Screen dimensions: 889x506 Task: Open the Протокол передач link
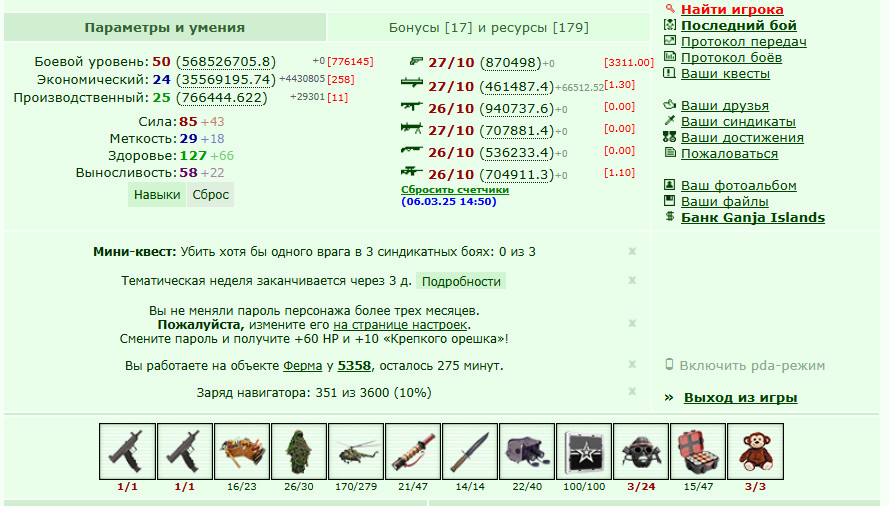[x=744, y=41]
